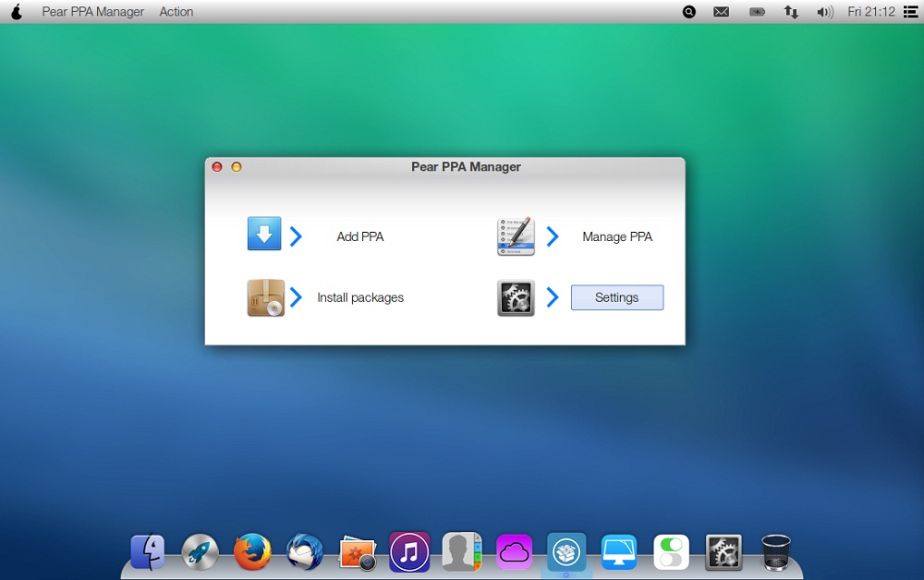Click the Manage PPA notepad icon
The width and height of the screenshot is (924, 580).
[516, 236]
